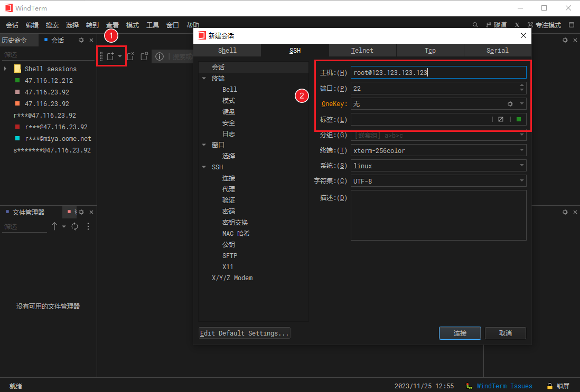Expand the Shell sessions folder
The height and width of the screenshot is (392, 580).
click(x=5, y=69)
